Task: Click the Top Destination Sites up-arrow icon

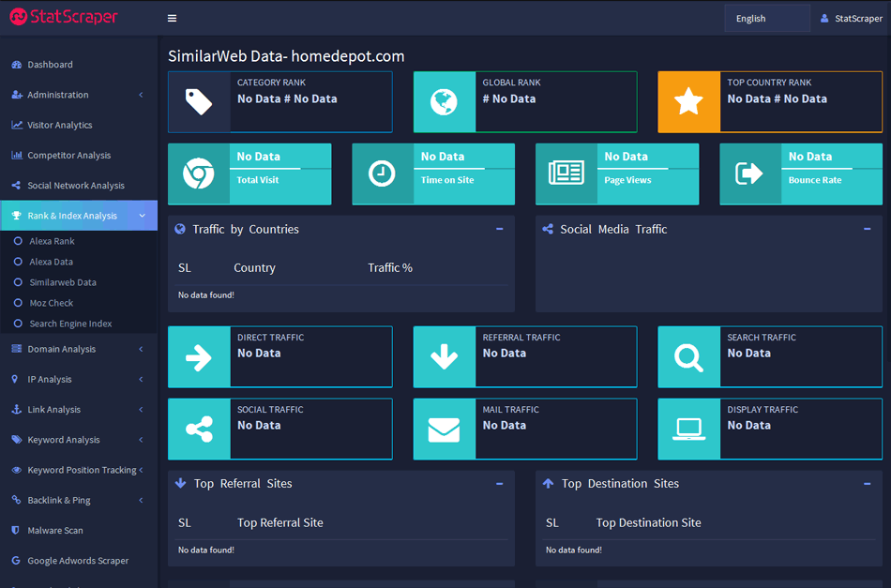Action: pos(549,484)
